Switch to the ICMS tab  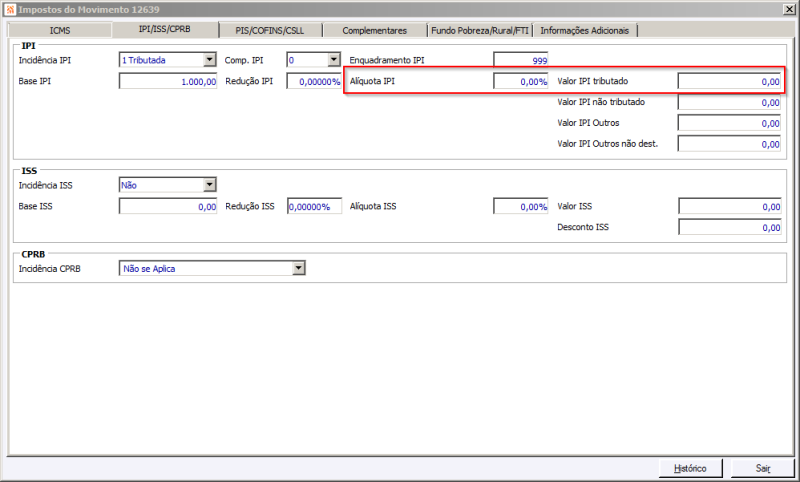point(60,31)
